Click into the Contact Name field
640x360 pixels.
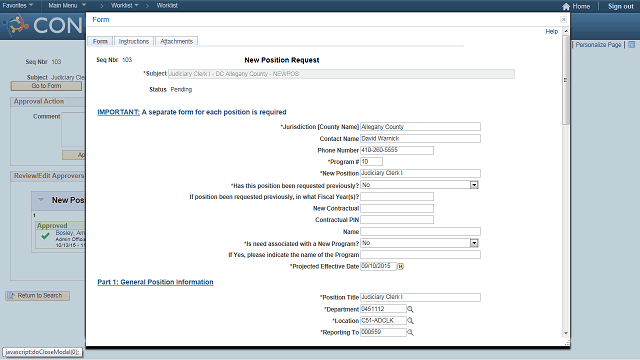[420, 139]
